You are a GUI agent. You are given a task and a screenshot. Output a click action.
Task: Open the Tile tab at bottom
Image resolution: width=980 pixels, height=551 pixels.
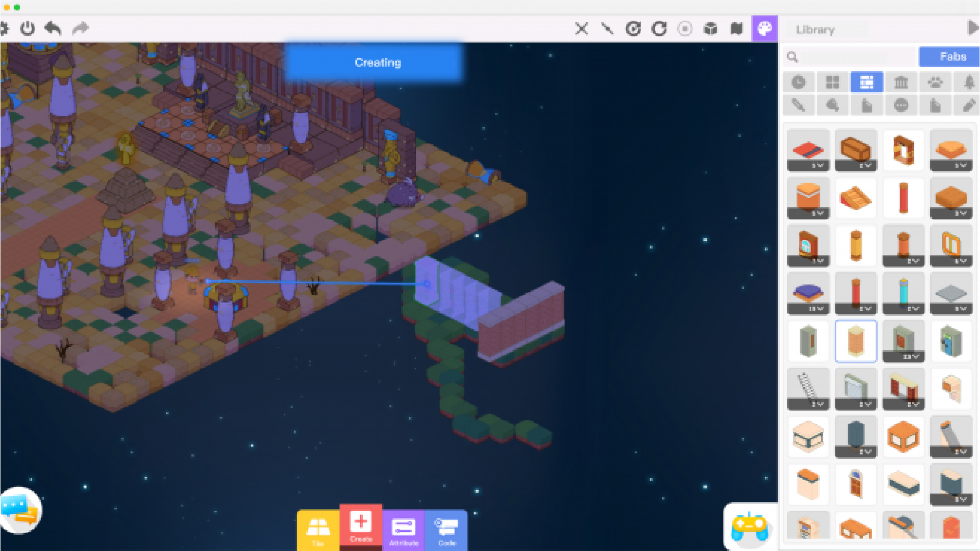point(318,531)
